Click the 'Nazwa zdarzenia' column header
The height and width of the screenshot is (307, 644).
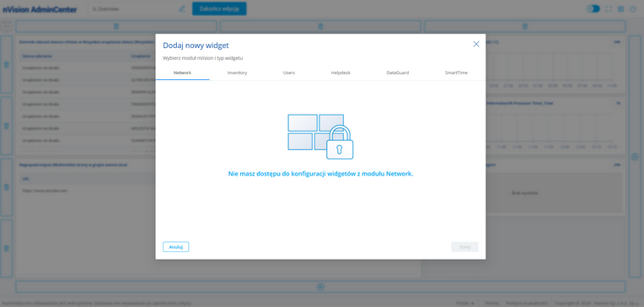click(x=37, y=56)
